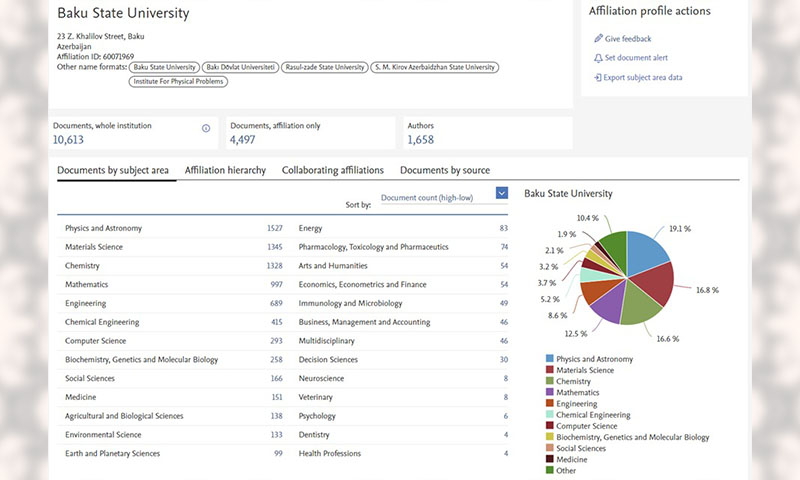Click Mathematics legend color swatch
The image size is (800, 480).
tap(549, 392)
